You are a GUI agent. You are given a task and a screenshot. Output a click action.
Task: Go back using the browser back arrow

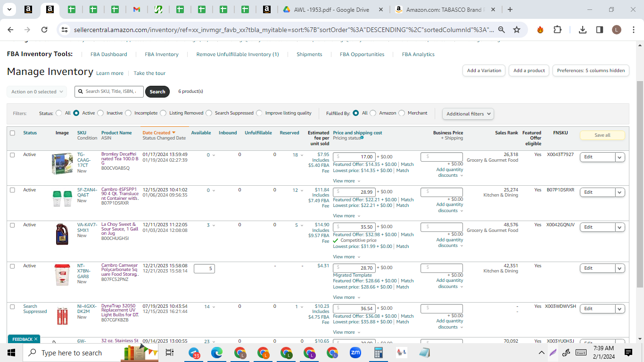(x=10, y=30)
